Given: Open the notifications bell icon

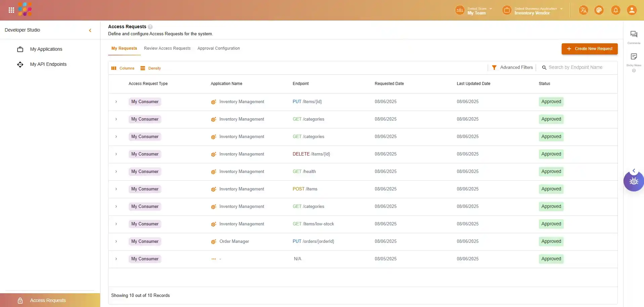Looking at the screenshot, I should (615, 10).
